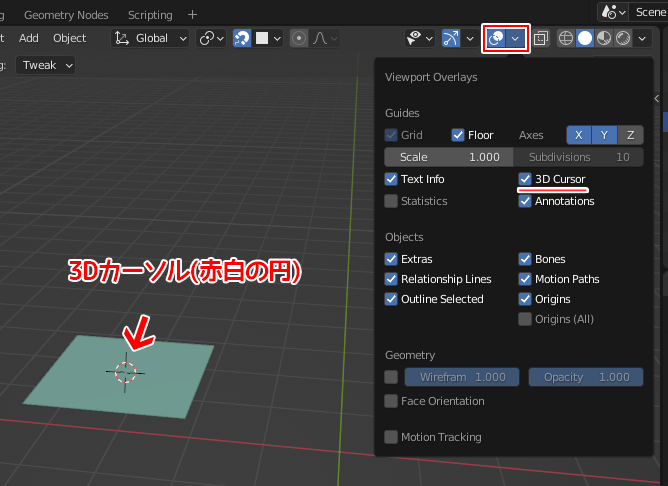Open the Scripting workspace tab
668x486 pixels.
150,15
